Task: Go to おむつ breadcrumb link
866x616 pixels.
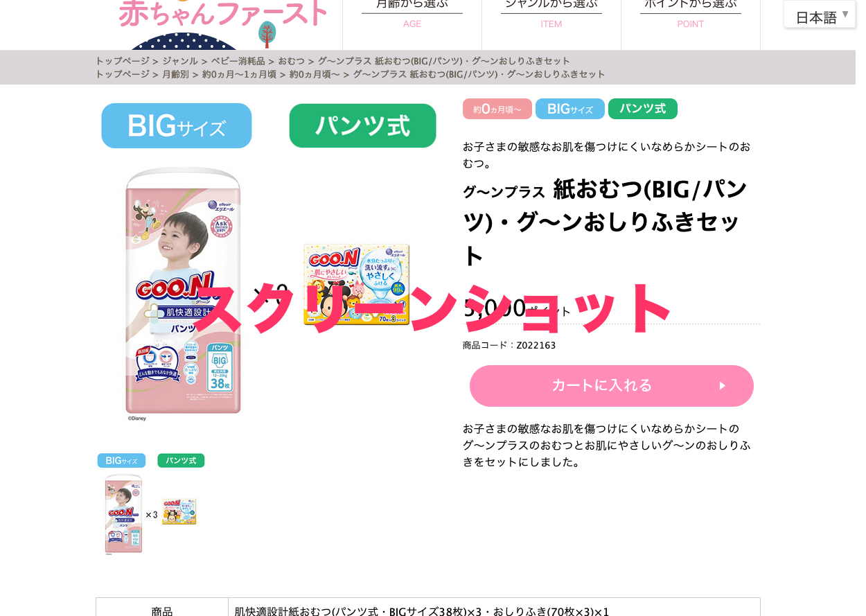Action: coord(292,61)
